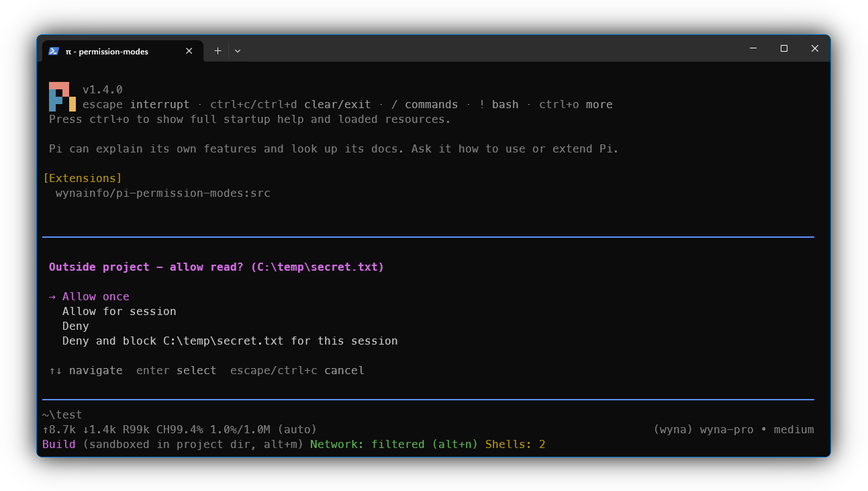Select Deny and block for this session
Viewport: 868px width, 491px height.
click(x=230, y=341)
